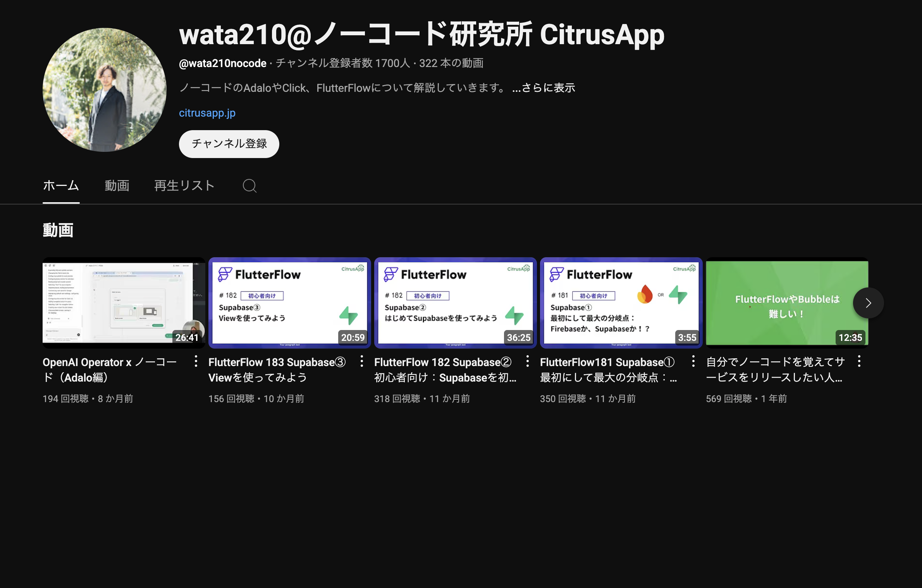Open options menu for FlutterFlow181 Supabase① video
Screen dimensions: 922x588
pyautogui.click(x=693, y=361)
